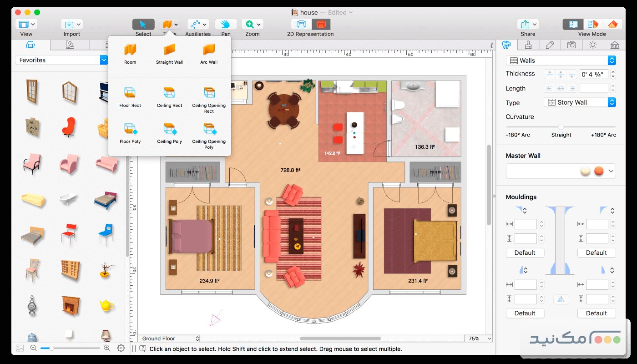The image size is (637, 364).
Task: Click the Default button for left moulding
Action: point(525,253)
